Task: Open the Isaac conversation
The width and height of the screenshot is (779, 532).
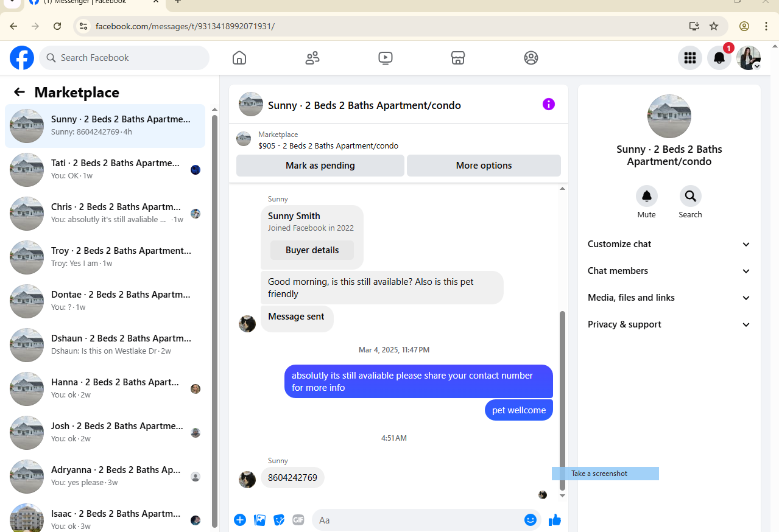Action: pos(105,516)
